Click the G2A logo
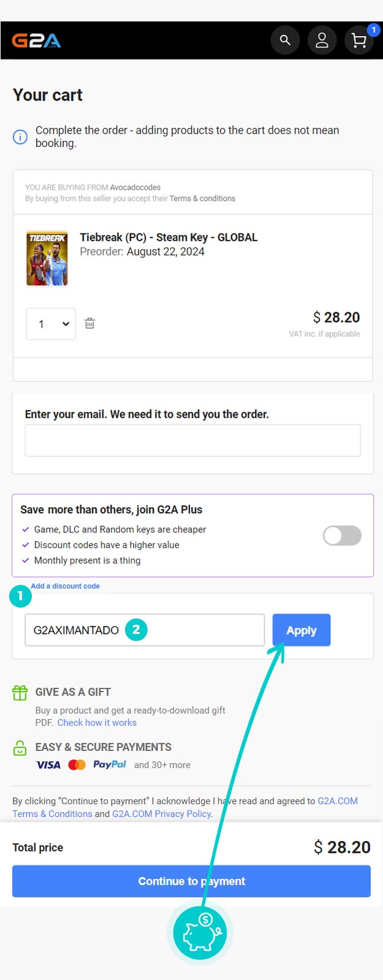This screenshot has width=383, height=980. [x=37, y=41]
